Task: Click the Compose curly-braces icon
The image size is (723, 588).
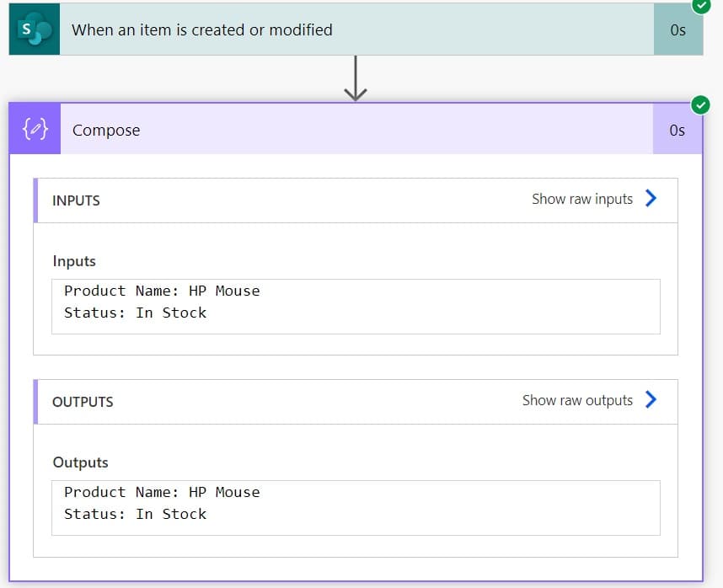Action: tap(35, 129)
